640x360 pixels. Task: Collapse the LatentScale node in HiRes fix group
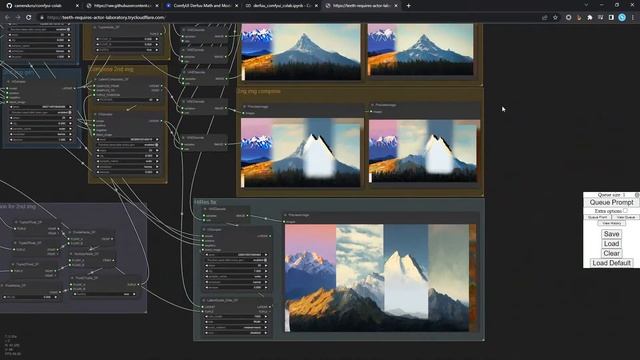(x=204, y=300)
